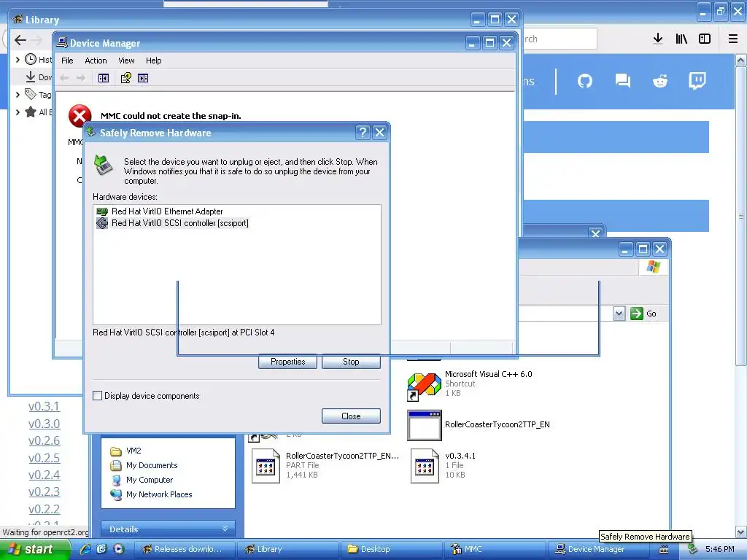
Task: Click the v0.2.4 release link
Action: click(x=44, y=475)
